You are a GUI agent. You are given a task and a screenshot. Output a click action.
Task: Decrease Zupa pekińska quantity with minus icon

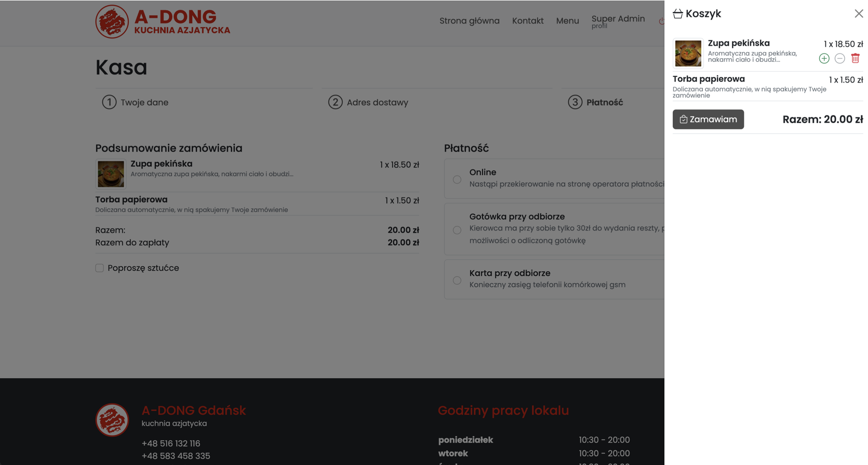click(x=839, y=59)
